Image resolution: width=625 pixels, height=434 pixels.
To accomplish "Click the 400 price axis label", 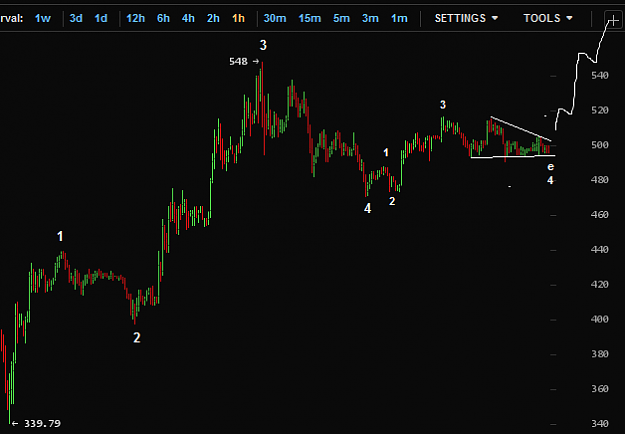I will [x=600, y=319].
